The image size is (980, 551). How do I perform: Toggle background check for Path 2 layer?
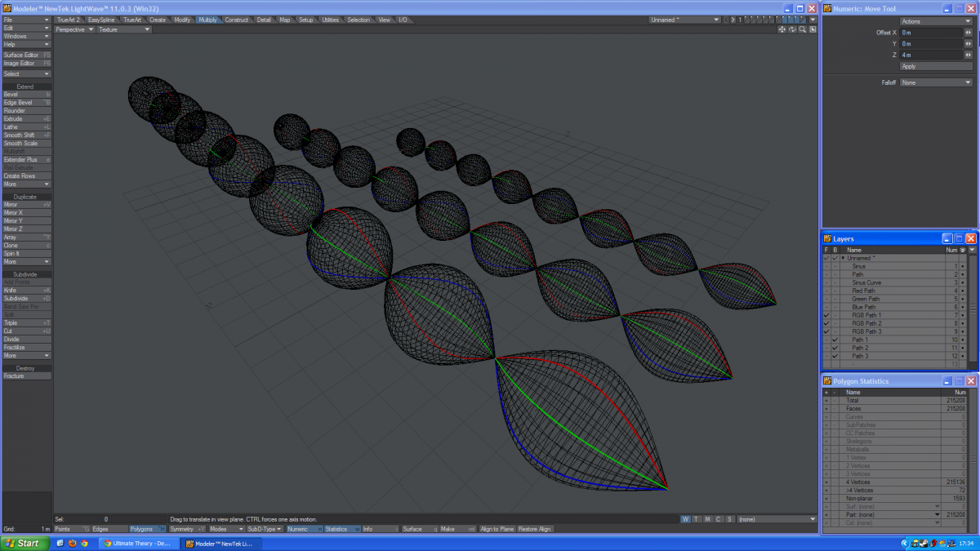click(x=835, y=348)
